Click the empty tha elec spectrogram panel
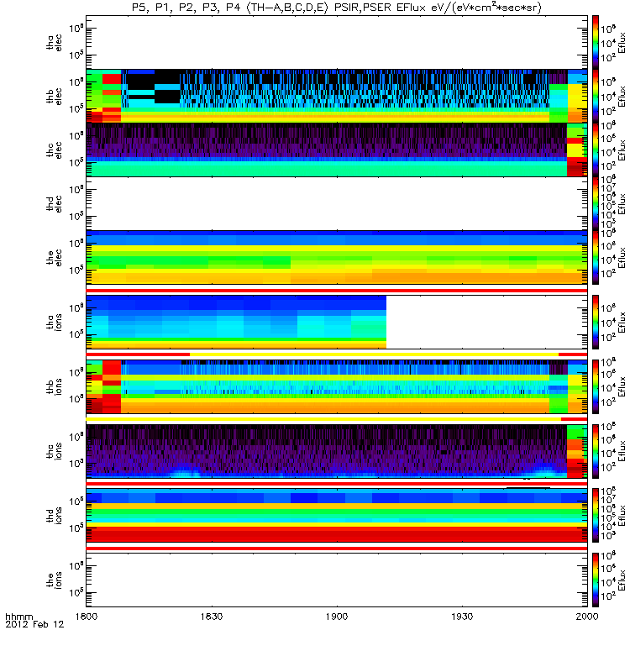The width and height of the screenshot is (630, 672). tap(337, 43)
